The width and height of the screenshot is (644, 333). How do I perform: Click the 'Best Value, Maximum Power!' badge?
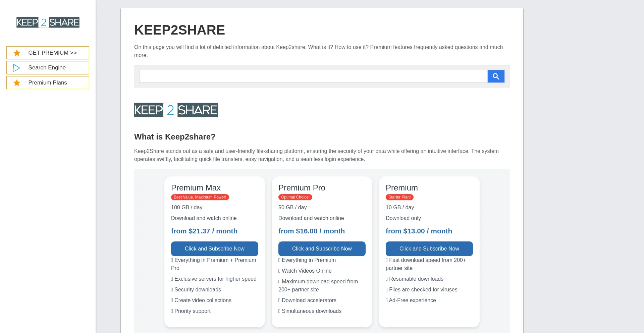click(200, 197)
